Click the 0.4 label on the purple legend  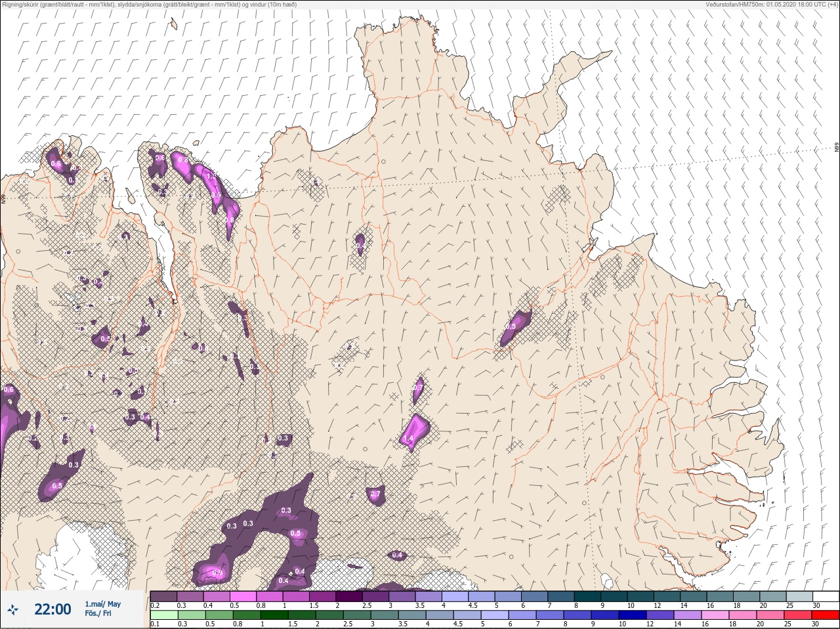(x=208, y=605)
